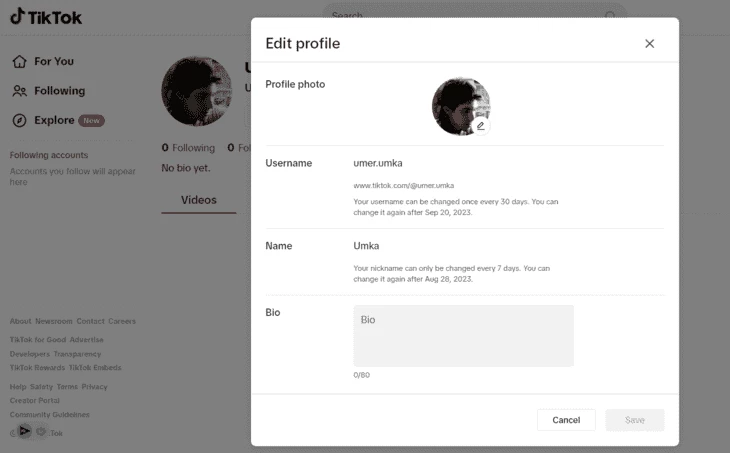Click the Following people icon
730x453 pixels.
coord(20,91)
